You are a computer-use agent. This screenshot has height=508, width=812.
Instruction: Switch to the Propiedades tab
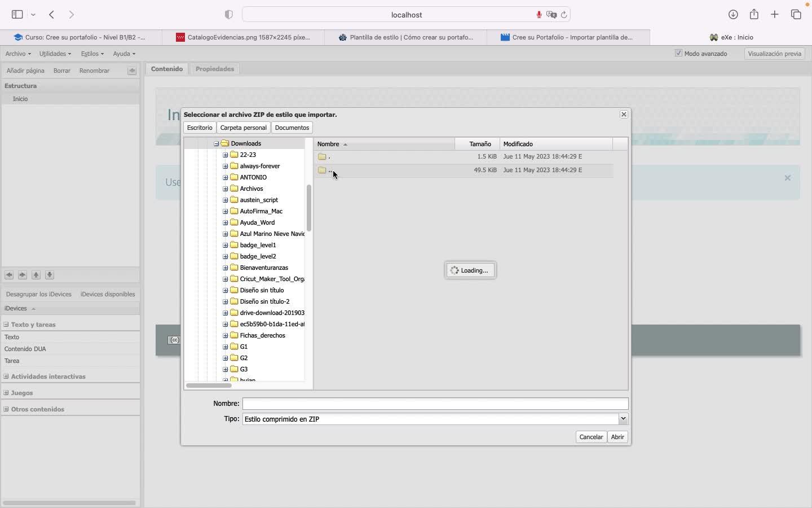point(215,69)
